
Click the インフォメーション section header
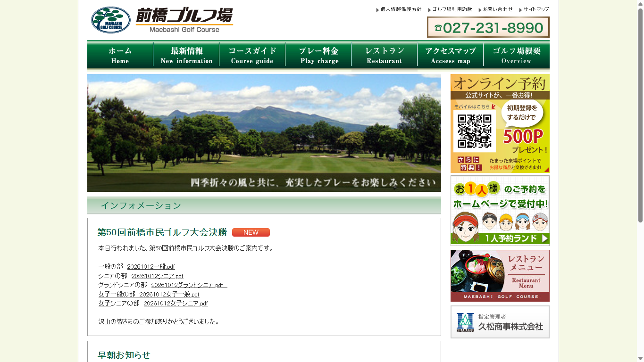click(264, 206)
